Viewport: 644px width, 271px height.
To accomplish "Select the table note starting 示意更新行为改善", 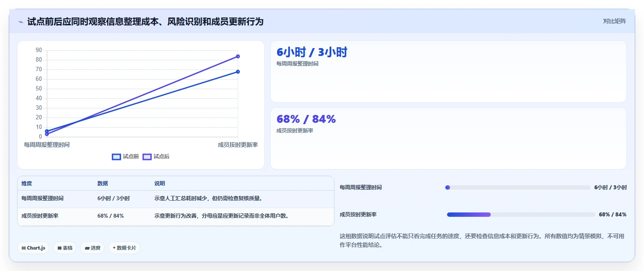I will tap(222, 216).
